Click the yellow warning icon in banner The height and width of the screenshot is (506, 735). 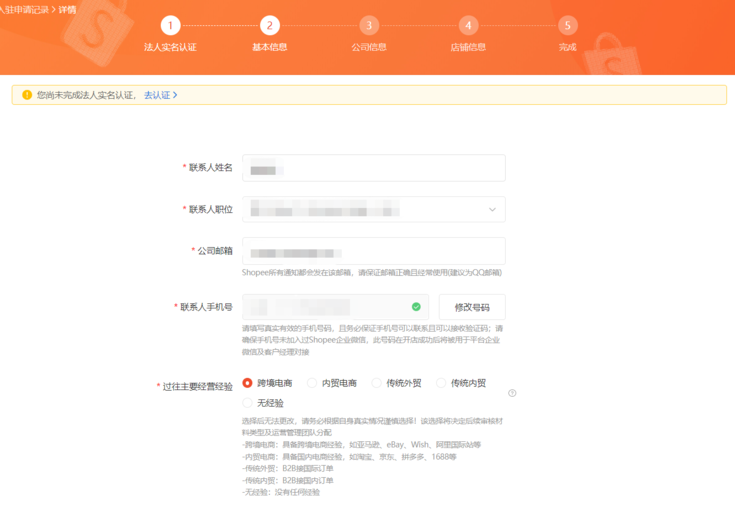pos(27,95)
